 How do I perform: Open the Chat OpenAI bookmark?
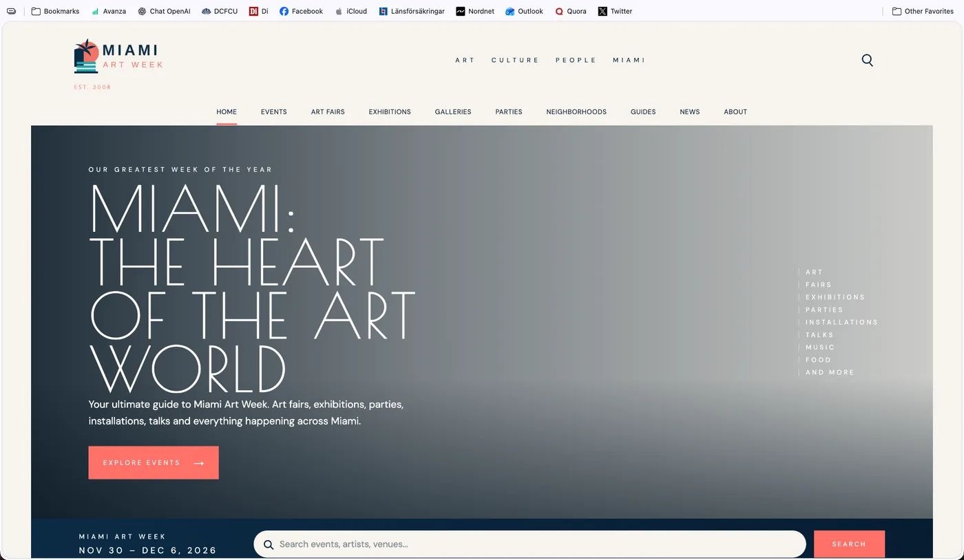tap(164, 11)
